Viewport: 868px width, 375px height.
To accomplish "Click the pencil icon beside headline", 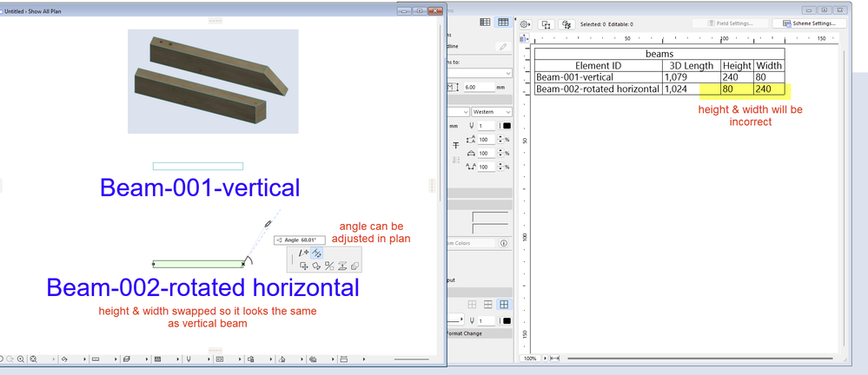I will [503, 47].
